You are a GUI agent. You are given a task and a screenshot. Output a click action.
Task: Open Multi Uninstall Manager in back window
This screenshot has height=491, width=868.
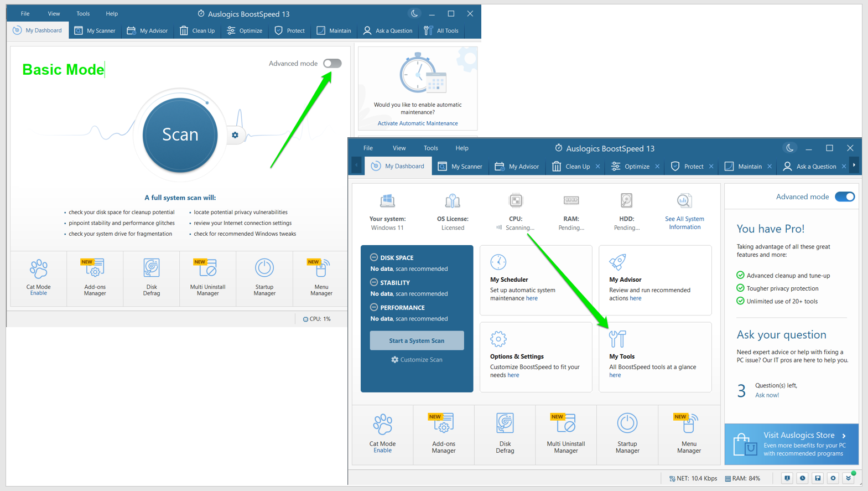point(207,278)
